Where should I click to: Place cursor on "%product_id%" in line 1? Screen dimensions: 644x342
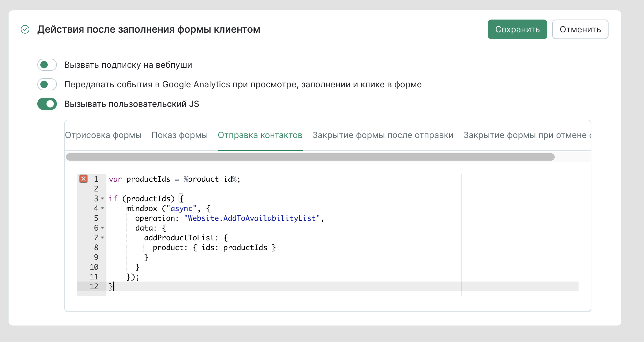210,179
